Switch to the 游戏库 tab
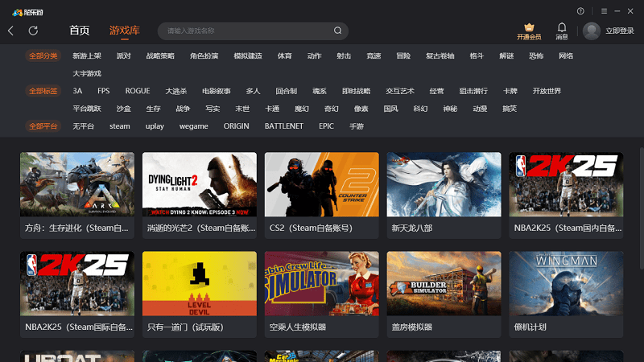The height and width of the screenshot is (362, 644). tap(125, 31)
